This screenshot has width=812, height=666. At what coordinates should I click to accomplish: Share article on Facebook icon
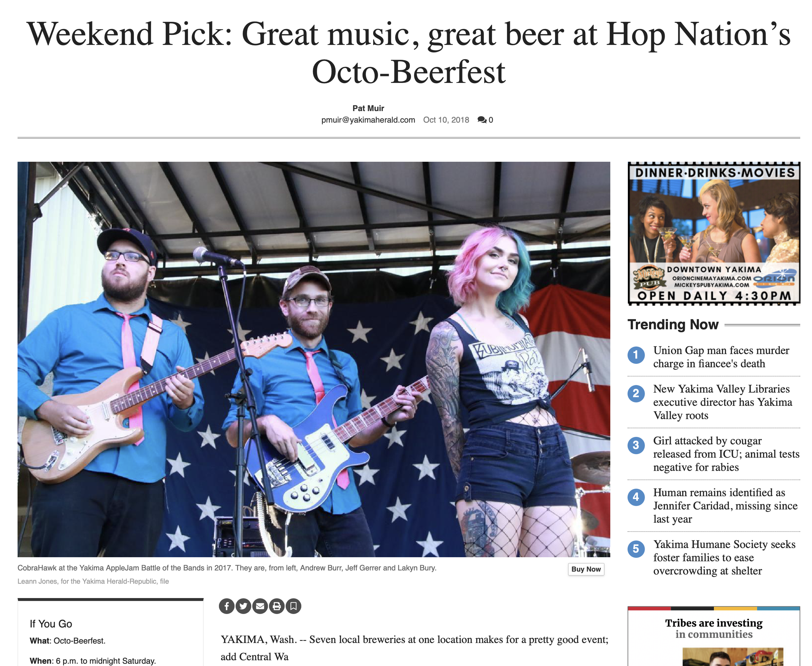(x=227, y=606)
